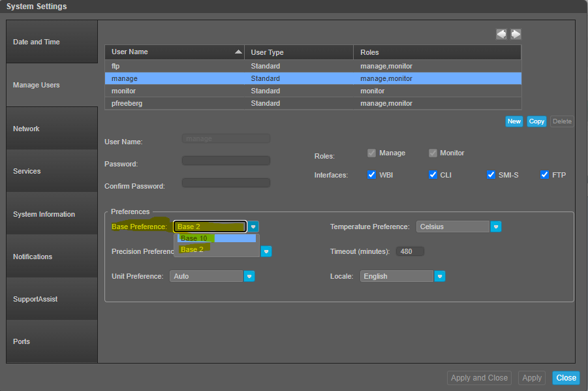Click the Temperature Preference dropdown arrow

[x=496, y=227]
